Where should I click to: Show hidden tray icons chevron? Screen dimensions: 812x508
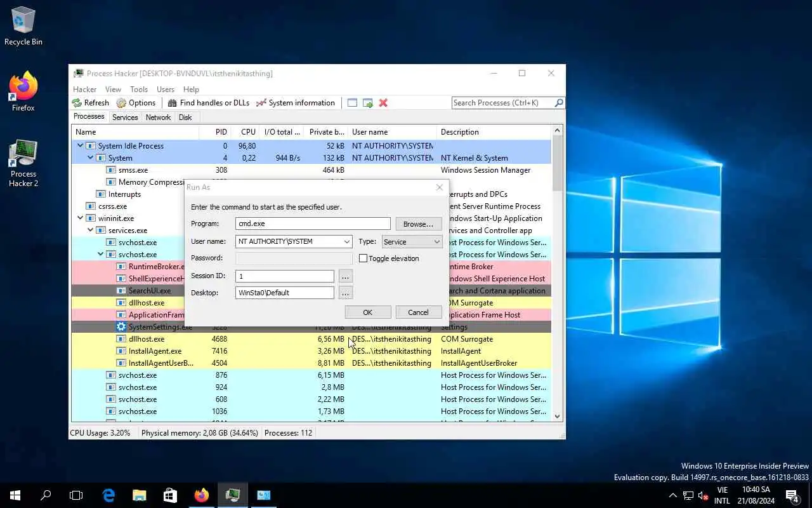pyautogui.click(x=672, y=495)
